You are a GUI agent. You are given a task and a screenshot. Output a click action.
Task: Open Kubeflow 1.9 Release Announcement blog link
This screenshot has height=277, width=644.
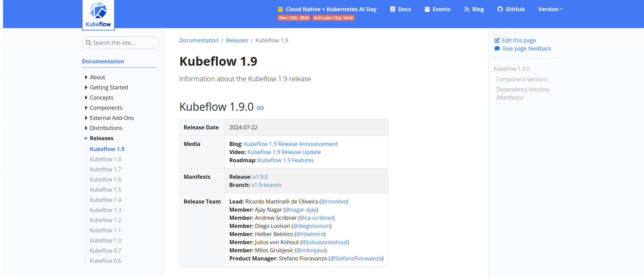[291, 144]
